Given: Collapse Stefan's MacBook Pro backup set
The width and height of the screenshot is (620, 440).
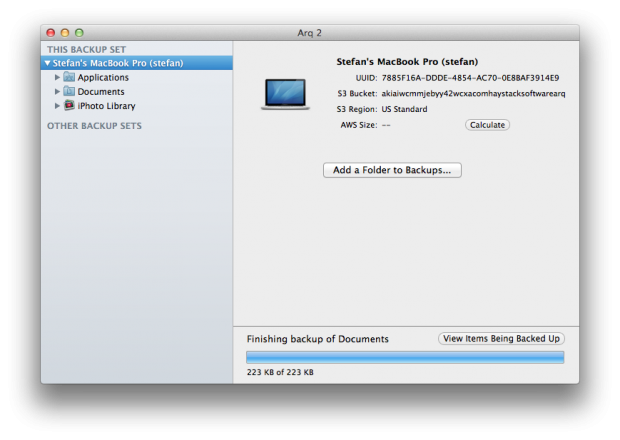Looking at the screenshot, I should tap(47, 63).
